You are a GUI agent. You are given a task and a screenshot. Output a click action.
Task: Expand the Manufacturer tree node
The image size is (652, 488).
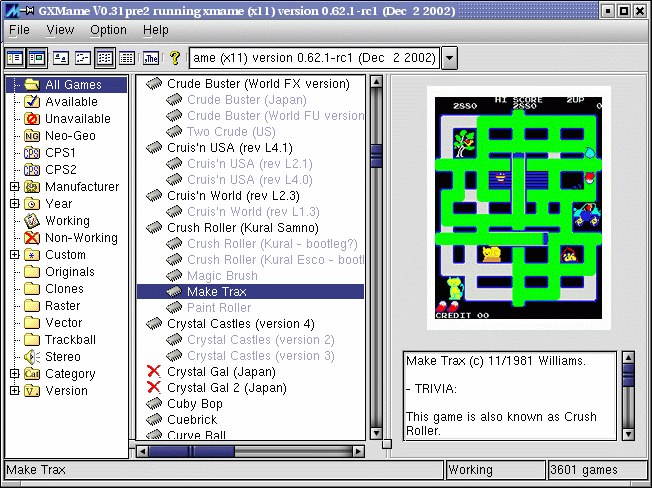(x=14, y=187)
